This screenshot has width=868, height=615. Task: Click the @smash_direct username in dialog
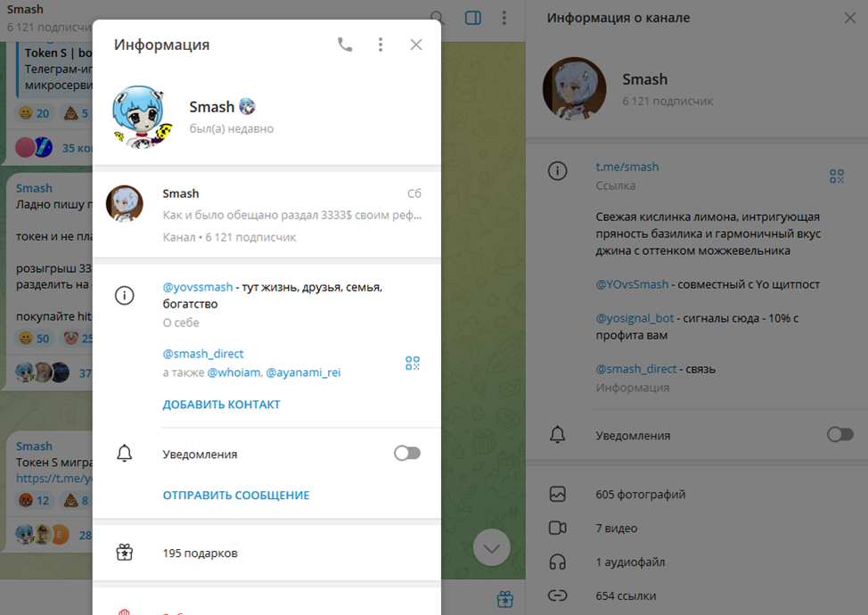tap(203, 353)
